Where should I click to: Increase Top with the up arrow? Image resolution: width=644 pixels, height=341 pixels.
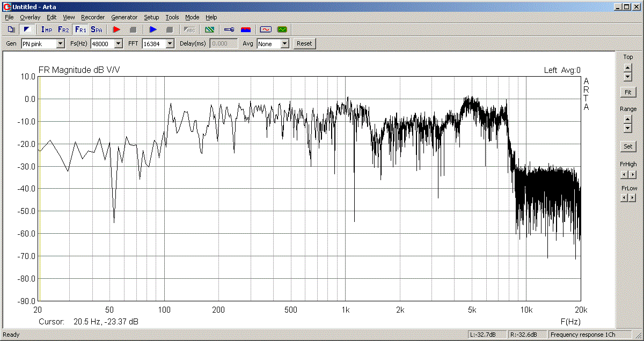coord(627,68)
